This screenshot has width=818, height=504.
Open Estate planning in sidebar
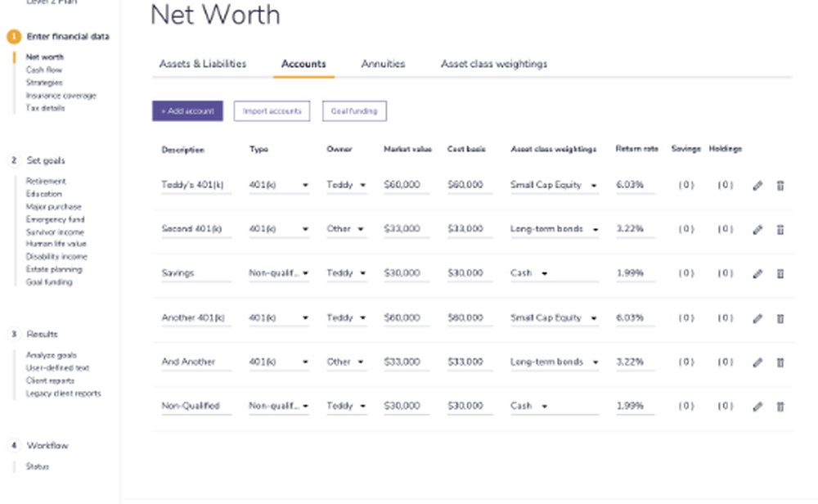[x=54, y=269]
